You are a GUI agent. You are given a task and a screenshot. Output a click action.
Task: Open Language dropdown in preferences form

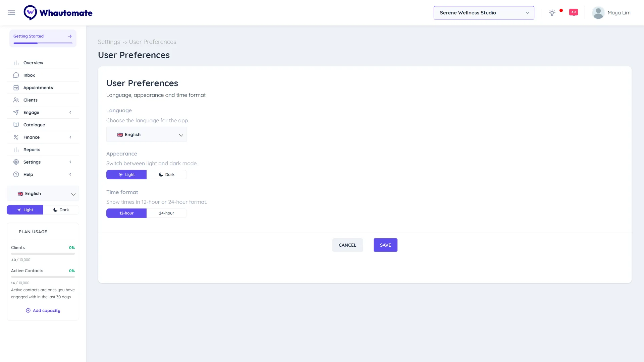(147, 134)
